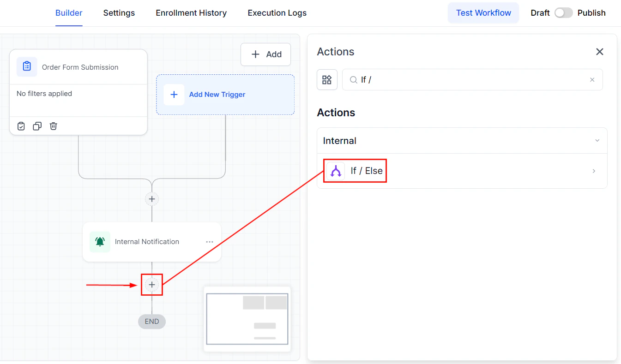Click the plus icon in Add New Trigger
Image resolution: width=621 pixels, height=364 pixels.
point(174,95)
